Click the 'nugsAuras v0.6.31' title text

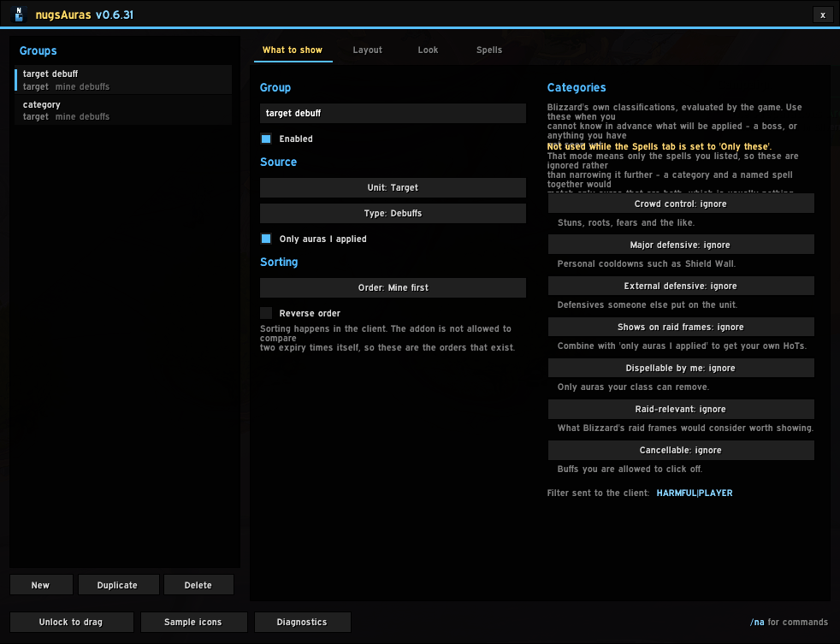click(x=84, y=15)
